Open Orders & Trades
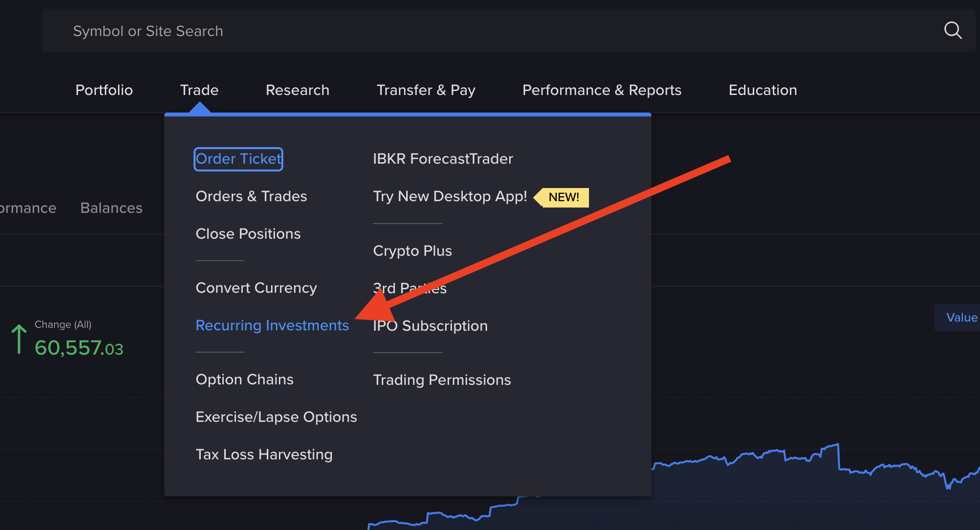Image resolution: width=980 pixels, height=530 pixels. coord(251,196)
